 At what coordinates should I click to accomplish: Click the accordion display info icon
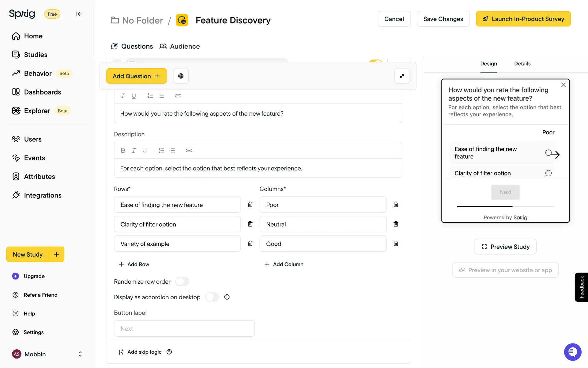227,297
